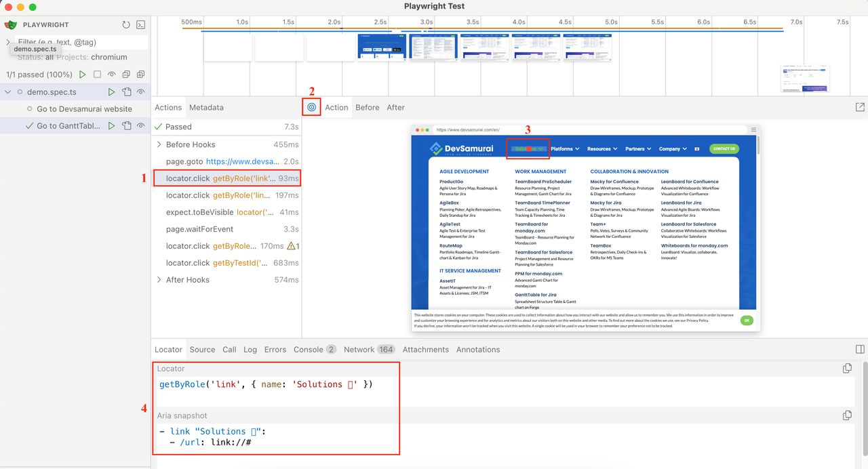Open source for demo.spec.ts icon

click(126, 92)
